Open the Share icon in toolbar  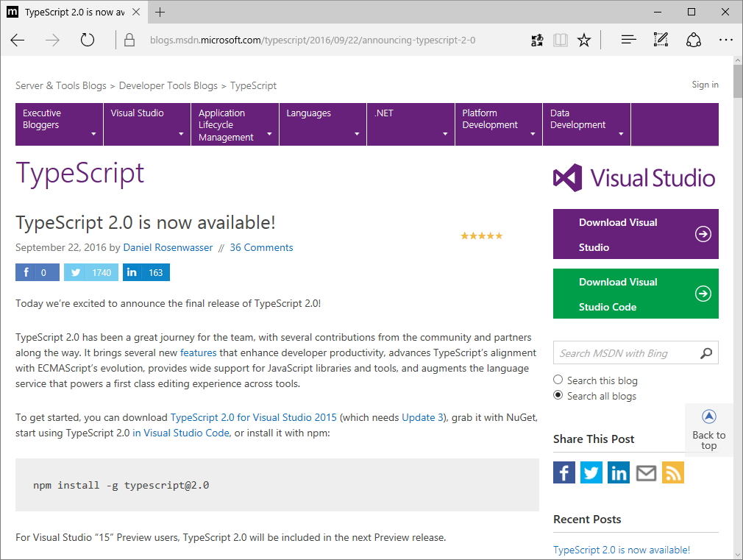693,40
